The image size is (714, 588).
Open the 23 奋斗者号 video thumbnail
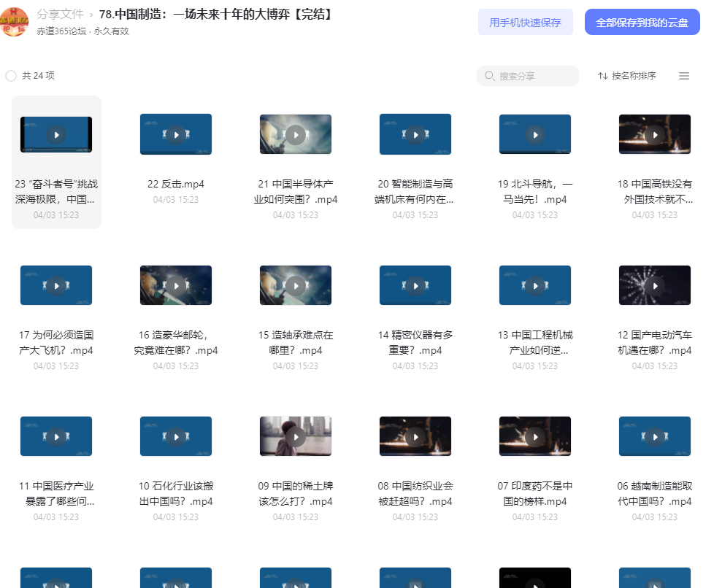(56, 135)
